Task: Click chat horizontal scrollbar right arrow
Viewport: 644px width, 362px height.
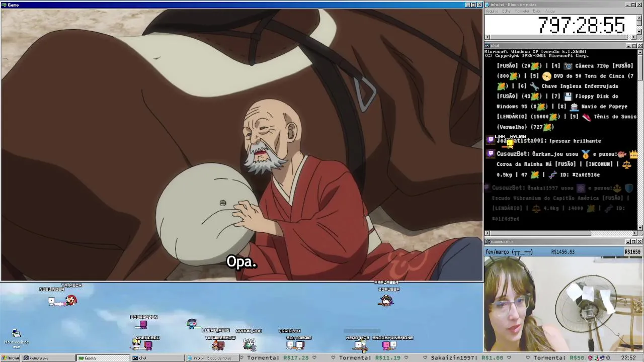Action: (x=634, y=233)
